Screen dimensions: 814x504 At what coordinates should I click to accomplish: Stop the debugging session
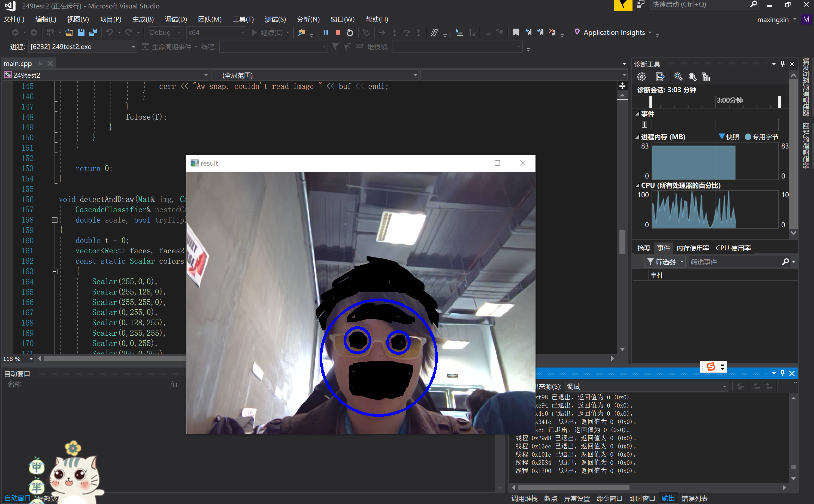point(338,32)
